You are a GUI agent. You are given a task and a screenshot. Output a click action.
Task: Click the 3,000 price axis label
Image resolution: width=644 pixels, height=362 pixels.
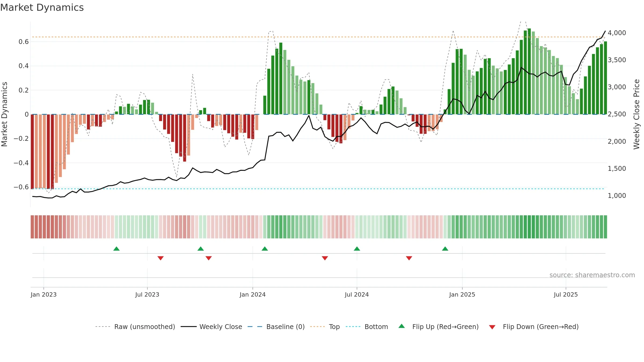click(x=617, y=87)
